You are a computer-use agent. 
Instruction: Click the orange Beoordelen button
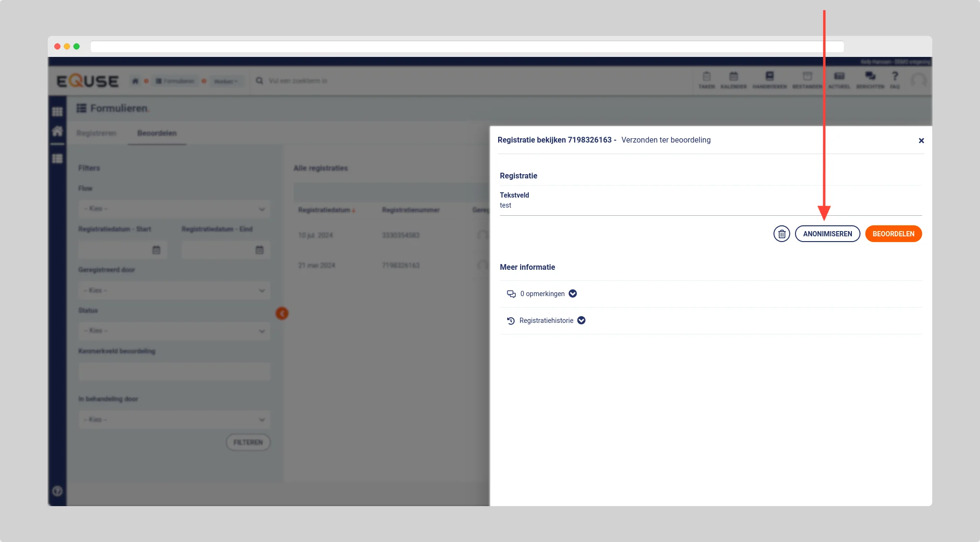(893, 234)
